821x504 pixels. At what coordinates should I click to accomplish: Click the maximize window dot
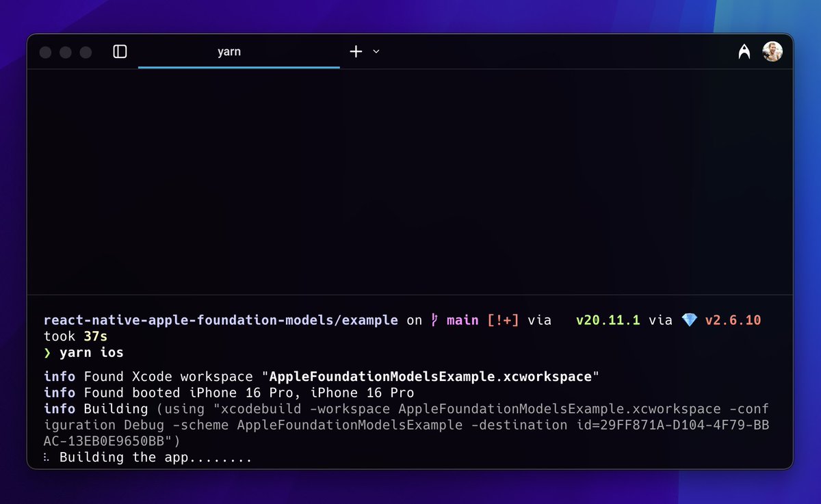[x=86, y=52]
